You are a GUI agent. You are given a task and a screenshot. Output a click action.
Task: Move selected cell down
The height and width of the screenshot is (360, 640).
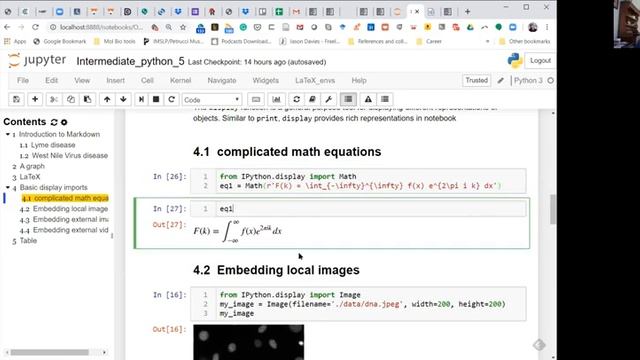pos(123,99)
